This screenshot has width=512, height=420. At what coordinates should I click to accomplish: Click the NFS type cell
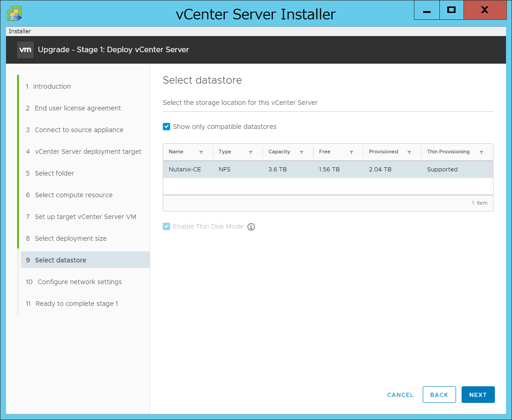[x=225, y=170]
